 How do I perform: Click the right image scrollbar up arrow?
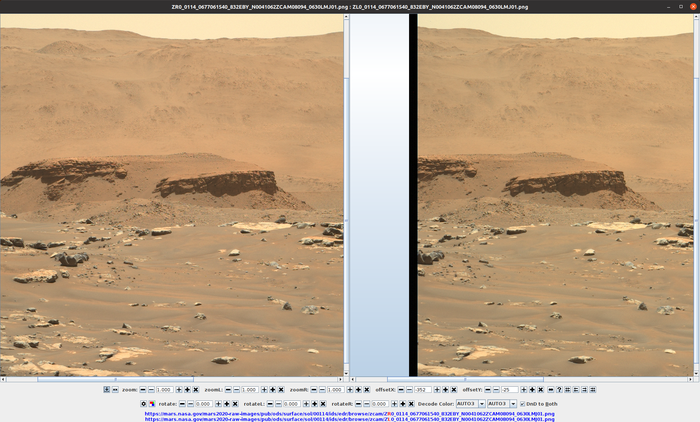pyautogui.click(x=696, y=17)
